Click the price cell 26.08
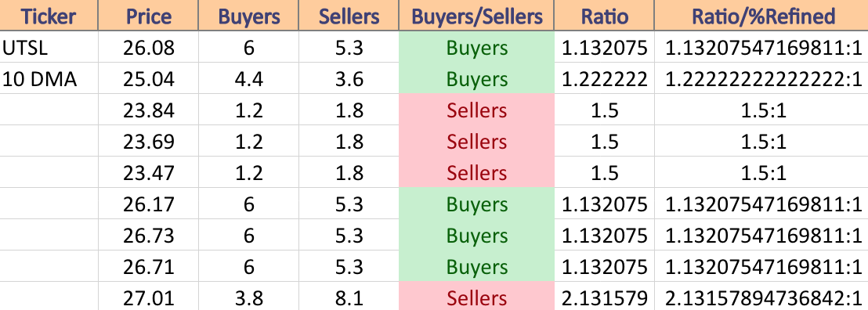Image resolution: width=868 pixels, height=310 pixels. (148, 47)
